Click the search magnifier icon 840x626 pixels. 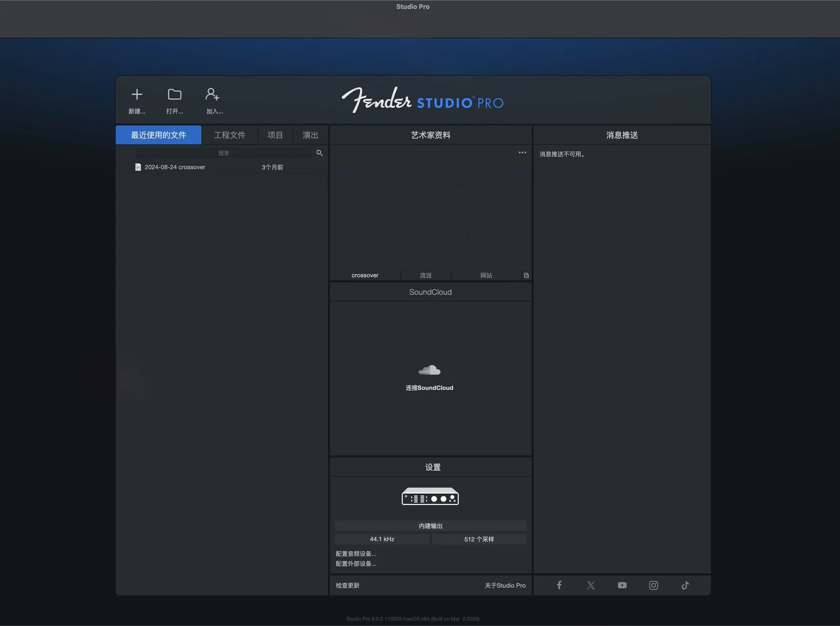click(x=320, y=153)
